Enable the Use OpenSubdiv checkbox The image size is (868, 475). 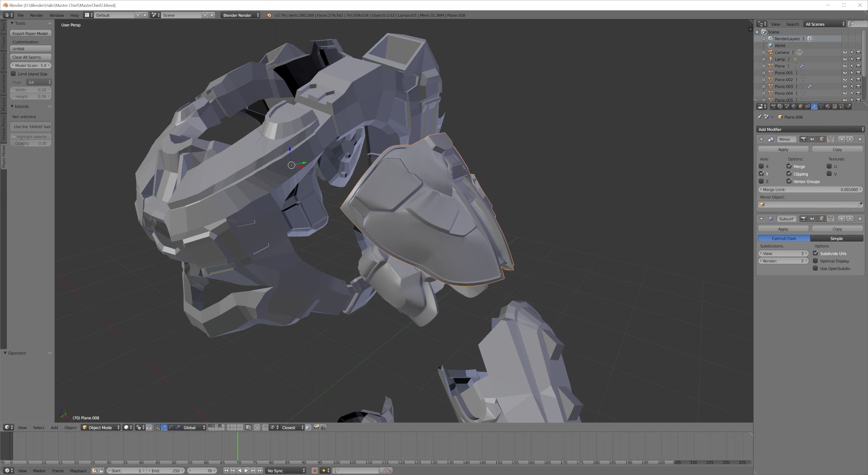click(x=816, y=269)
